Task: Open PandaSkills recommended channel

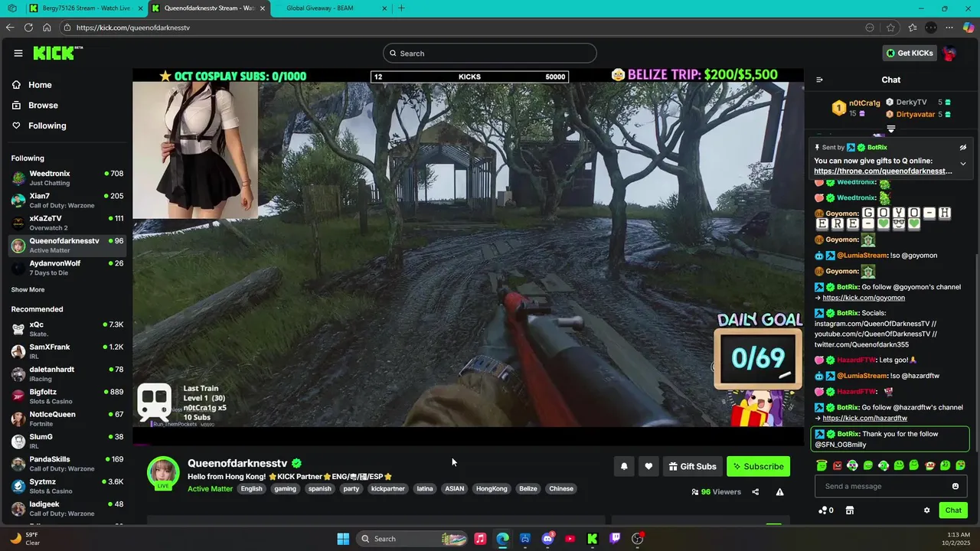Action: pos(67,464)
